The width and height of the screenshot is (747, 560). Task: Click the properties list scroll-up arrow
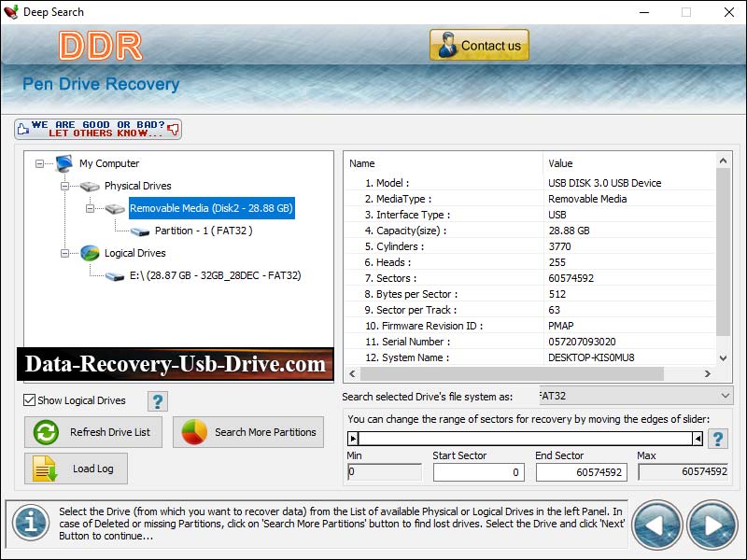[723, 161]
